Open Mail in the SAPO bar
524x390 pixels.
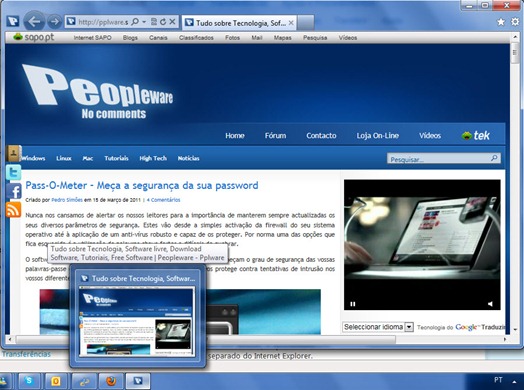(x=257, y=38)
